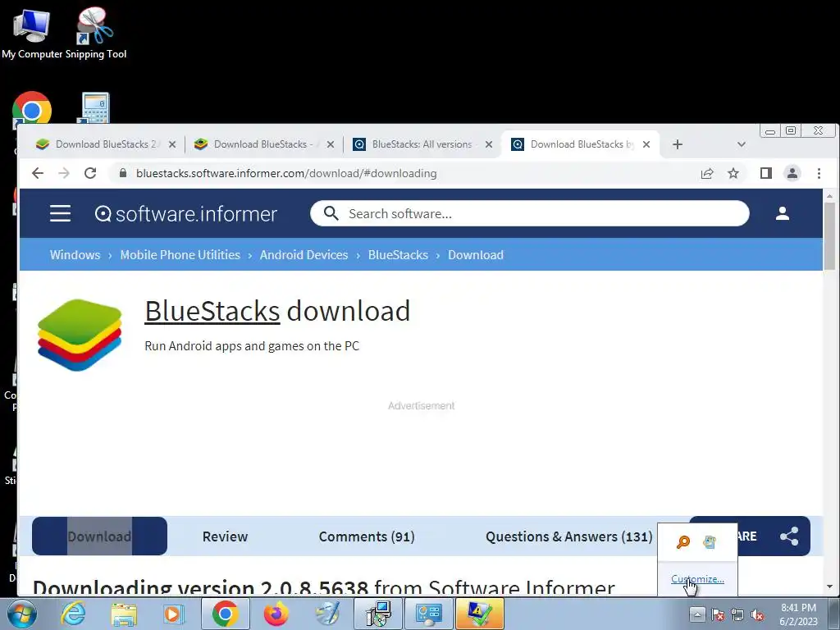Open Android Devices breadcrumb
Image resolution: width=840 pixels, height=630 pixels.
(304, 254)
